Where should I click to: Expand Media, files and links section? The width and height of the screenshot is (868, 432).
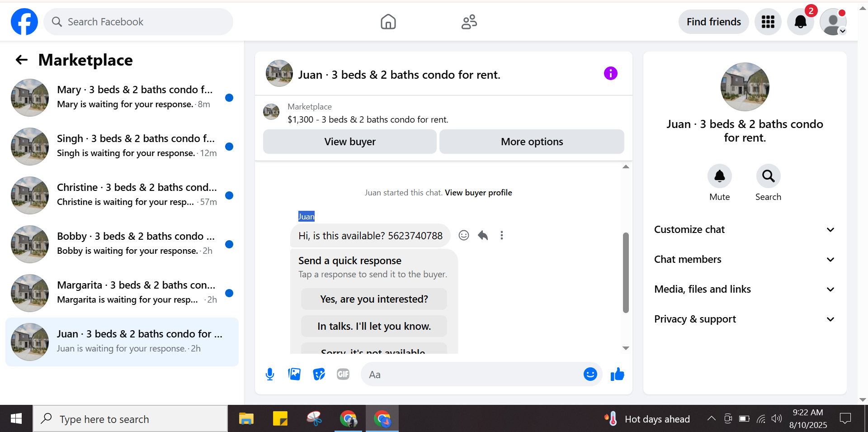tap(745, 289)
